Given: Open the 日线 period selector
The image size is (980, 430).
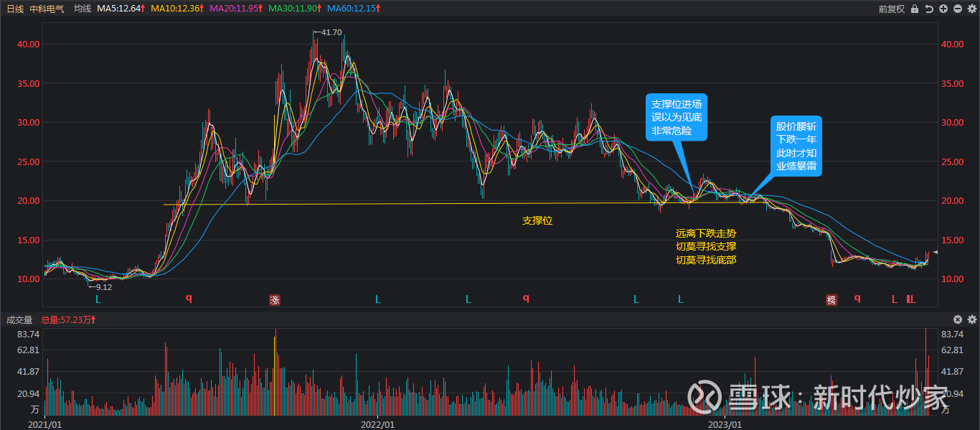Looking at the screenshot, I should pyautogui.click(x=15, y=9).
